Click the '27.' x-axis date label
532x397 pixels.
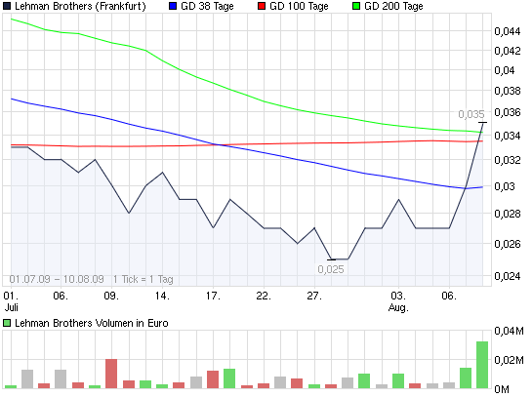(x=314, y=296)
